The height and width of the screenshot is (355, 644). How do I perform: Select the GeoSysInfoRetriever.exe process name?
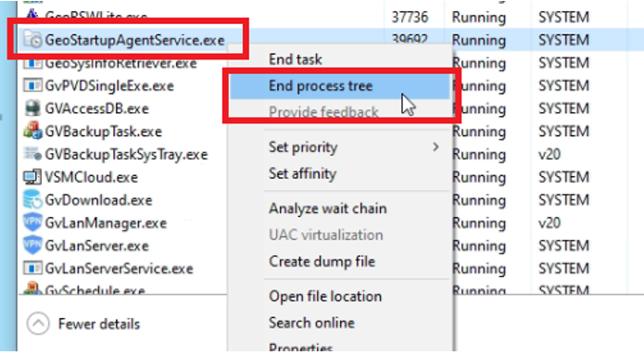tap(120, 63)
